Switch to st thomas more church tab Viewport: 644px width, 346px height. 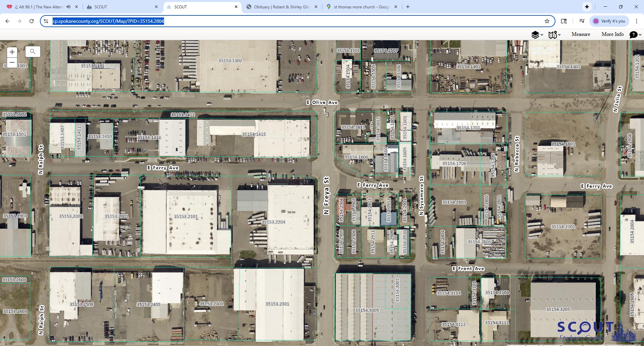[361, 7]
